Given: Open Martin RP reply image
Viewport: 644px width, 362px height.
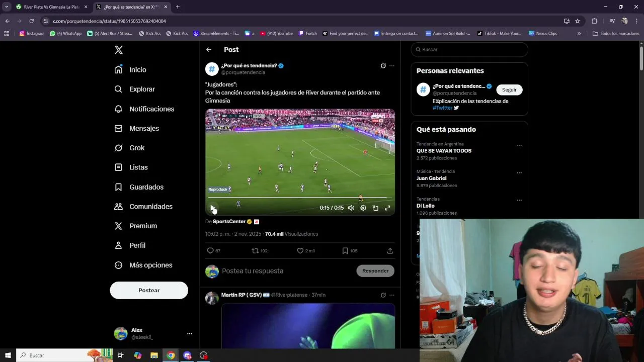Looking at the screenshot, I should 308,326.
